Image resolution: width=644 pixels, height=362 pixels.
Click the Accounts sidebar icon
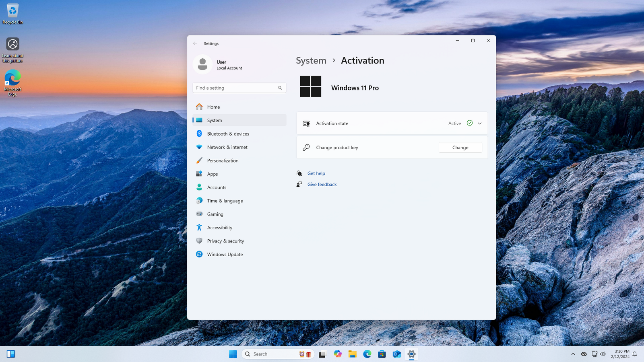coord(199,187)
